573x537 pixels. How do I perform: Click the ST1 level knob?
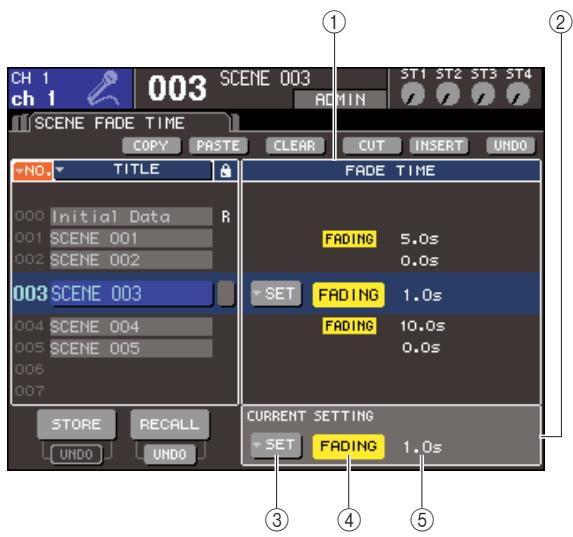[413, 94]
